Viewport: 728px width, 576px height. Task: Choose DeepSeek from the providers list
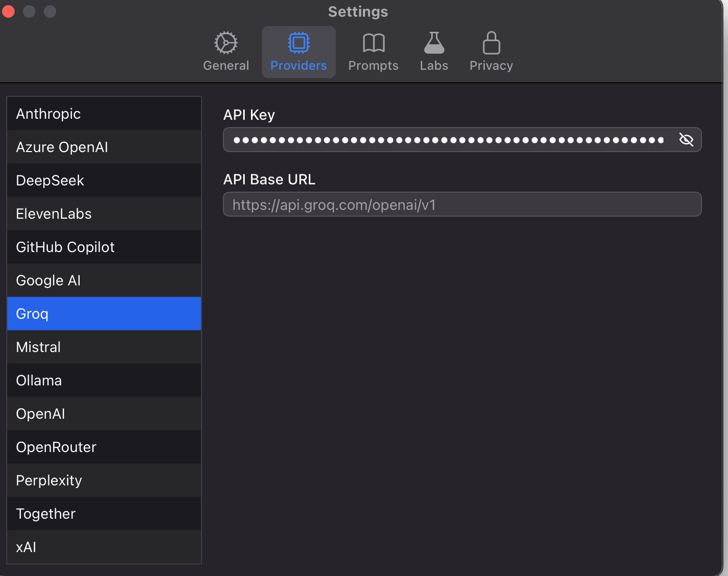(104, 180)
